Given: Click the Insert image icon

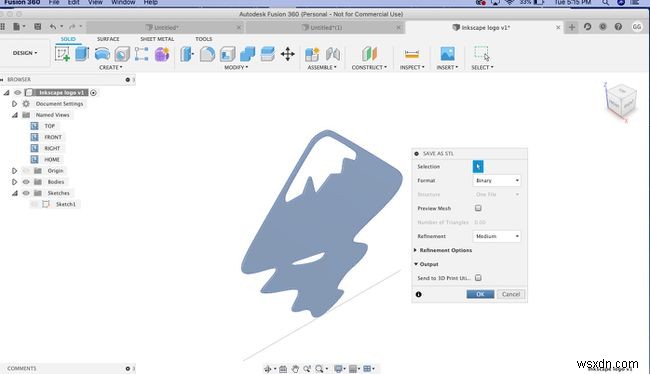Looking at the screenshot, I should (447, 54).
